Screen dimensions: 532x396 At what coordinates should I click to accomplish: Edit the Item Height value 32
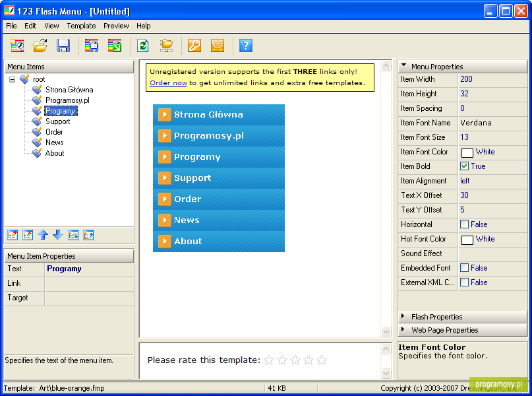492,94
